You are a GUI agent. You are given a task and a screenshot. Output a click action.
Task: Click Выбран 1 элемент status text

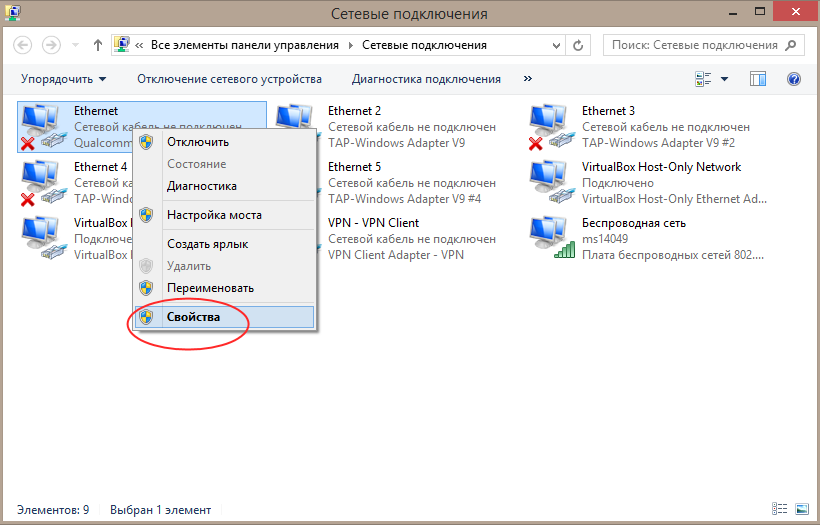point(161,509)
